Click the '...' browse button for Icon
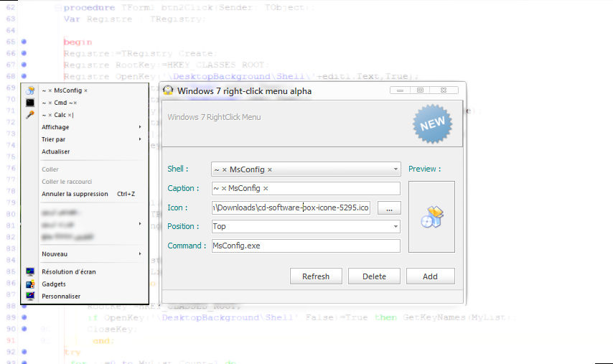 click(389, 208)
